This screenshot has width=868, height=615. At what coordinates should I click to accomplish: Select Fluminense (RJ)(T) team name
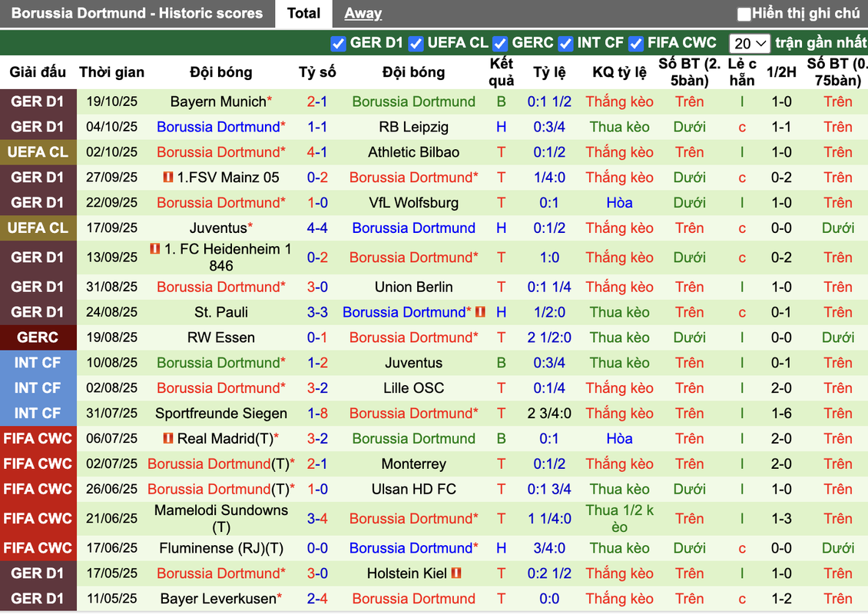click(221, 548)
